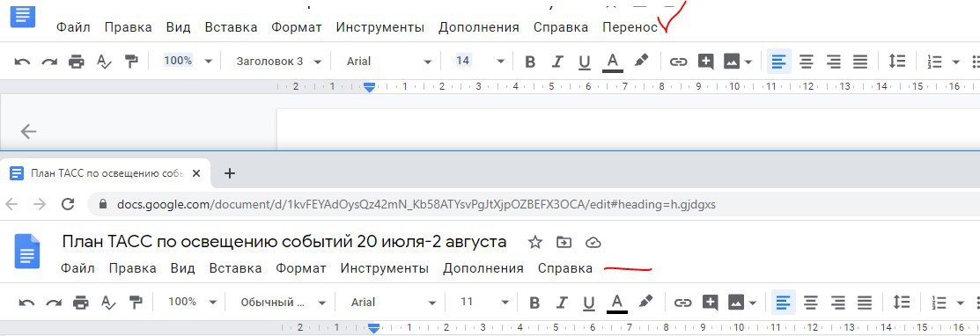This screenshot has height=336, width=980.
Task: Align center in the Перенос menu window
Action: pyautogui.click(x=807, y=62)
